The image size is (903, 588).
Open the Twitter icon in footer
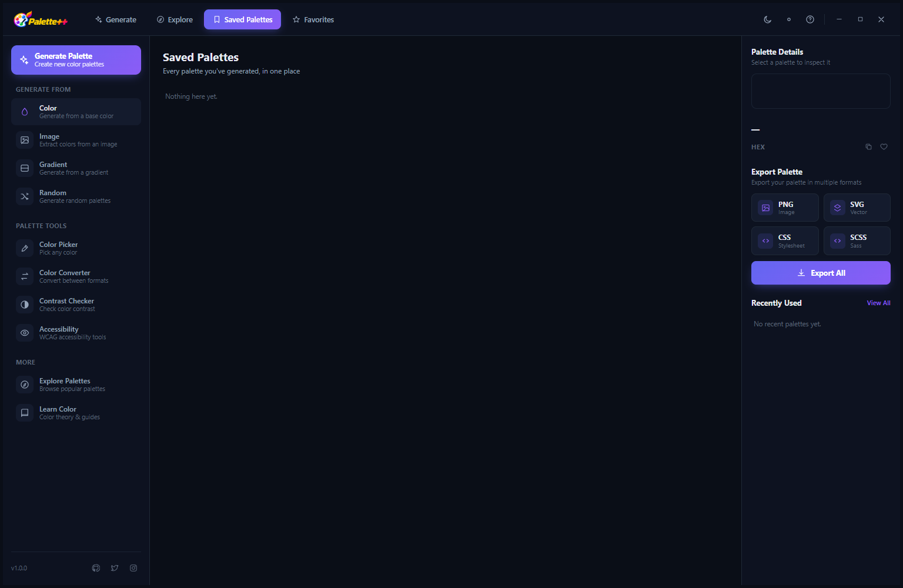click(x=115, y=568)
